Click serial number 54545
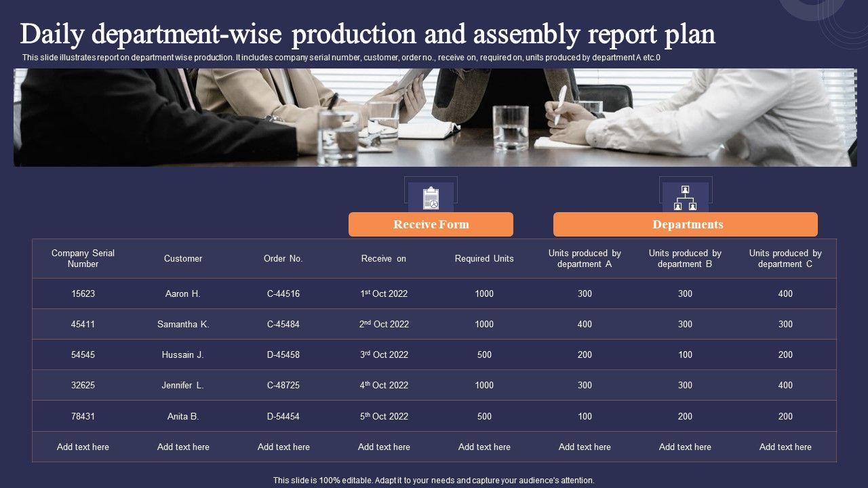Screen dimensions: 868x488 coord(83,354)
